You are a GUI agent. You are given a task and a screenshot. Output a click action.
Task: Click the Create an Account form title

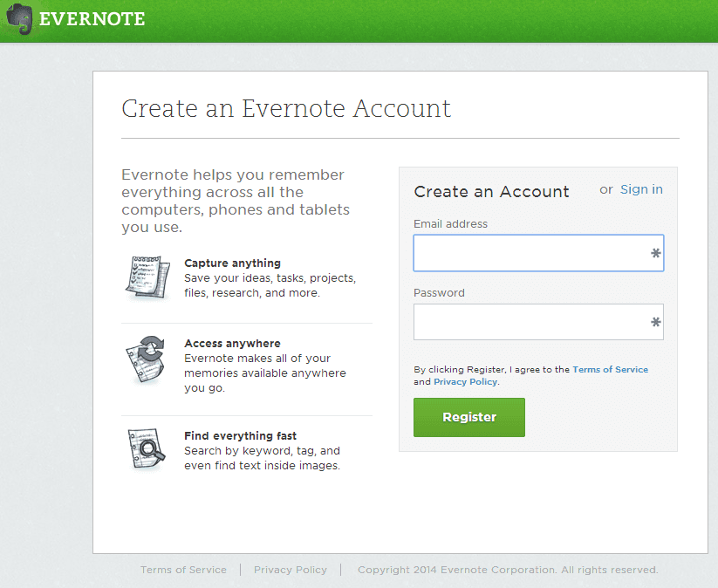tap(491, 191)
